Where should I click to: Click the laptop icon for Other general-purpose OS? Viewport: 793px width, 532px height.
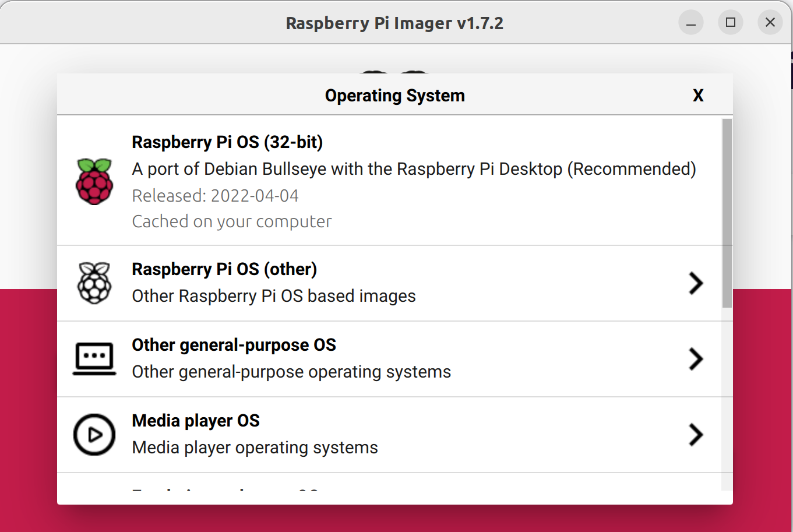click(94, 359)
